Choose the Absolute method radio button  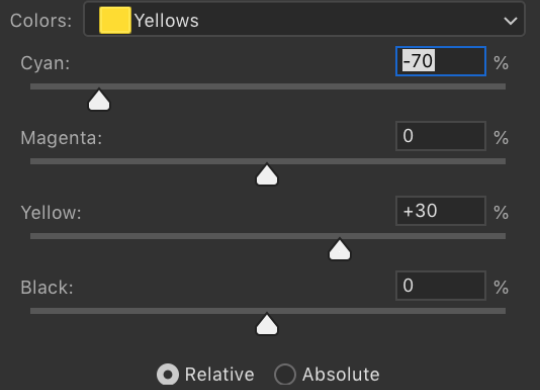tap(285, 374)
